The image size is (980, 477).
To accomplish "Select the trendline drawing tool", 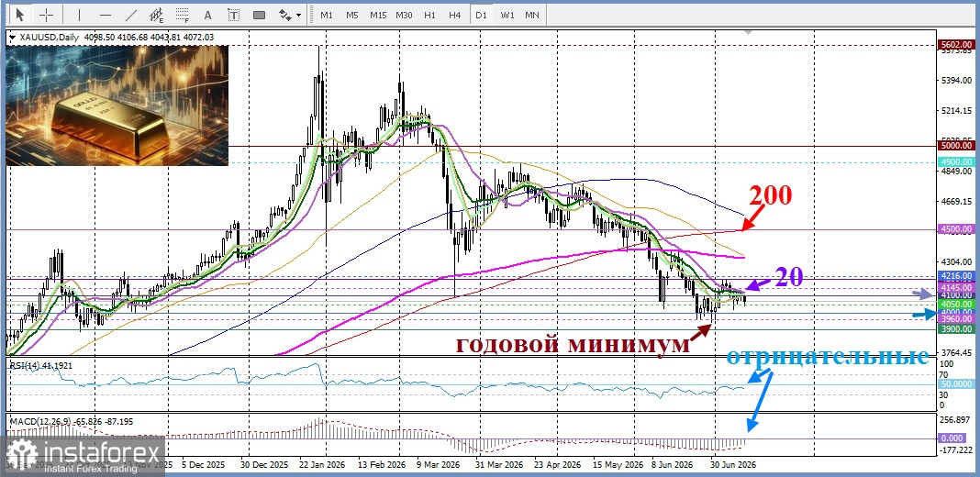I will click(130, 15).
